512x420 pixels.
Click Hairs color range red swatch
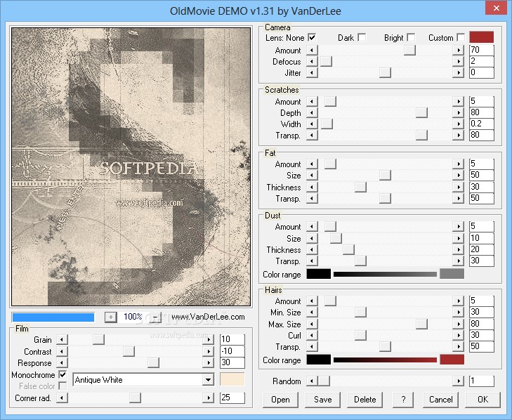click(452, 360)
